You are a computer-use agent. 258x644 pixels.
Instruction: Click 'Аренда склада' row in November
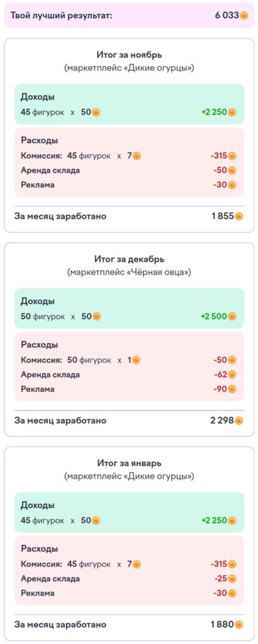pyautogui.click(x=129, y=170)
